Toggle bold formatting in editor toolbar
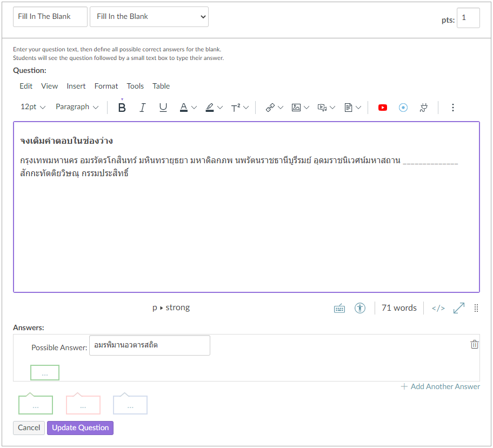 pyautogui.click(x=122, y=108)
